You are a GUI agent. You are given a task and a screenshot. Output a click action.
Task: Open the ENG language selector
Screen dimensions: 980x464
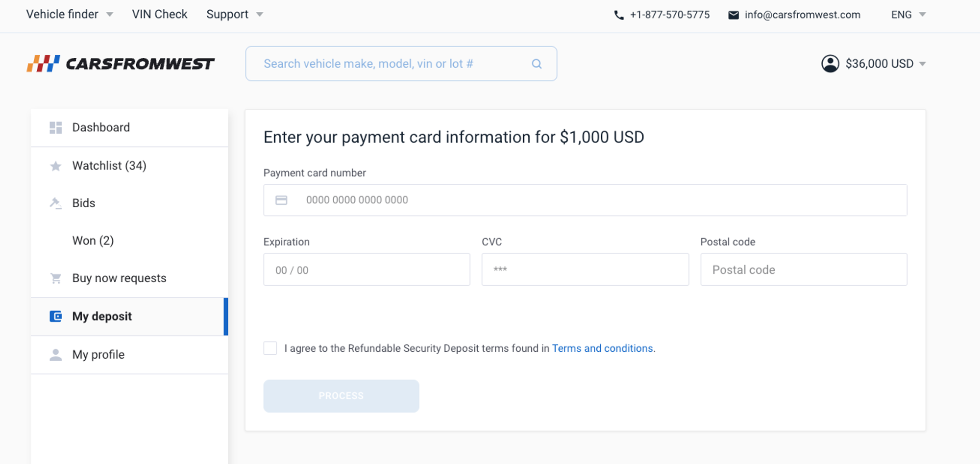tap(908, 15)
